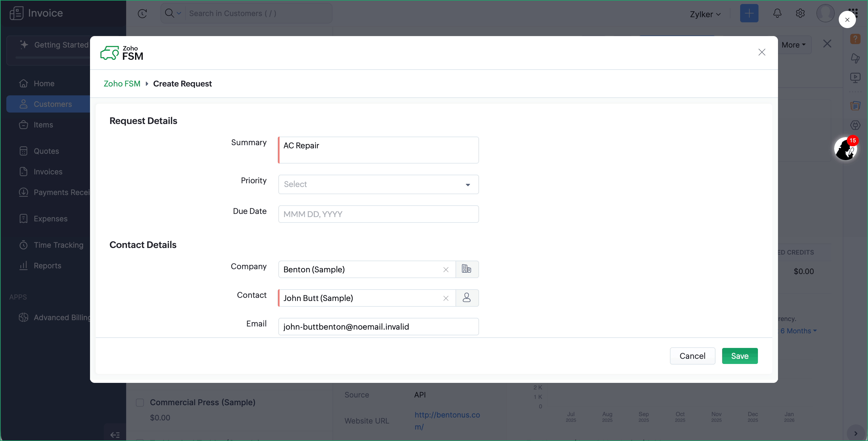The image size is (868, 441).
Task: Click the contact lookup person icon
Action: (x=467, y=298)
